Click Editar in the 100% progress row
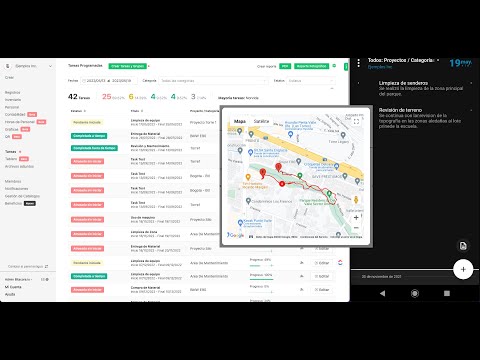Screen dimensions: 480x360 (x=322, y=276)
